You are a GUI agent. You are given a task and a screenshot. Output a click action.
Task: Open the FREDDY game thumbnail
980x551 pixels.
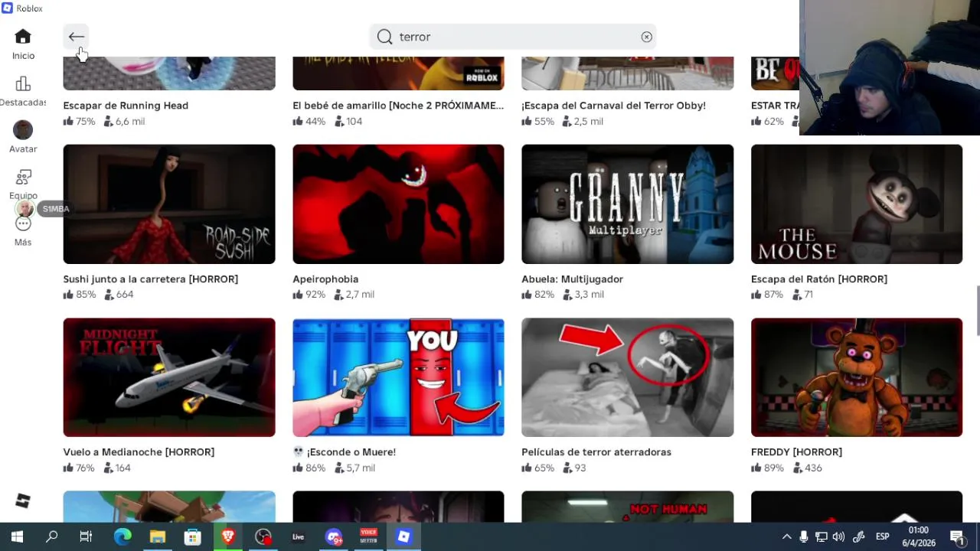857,377
